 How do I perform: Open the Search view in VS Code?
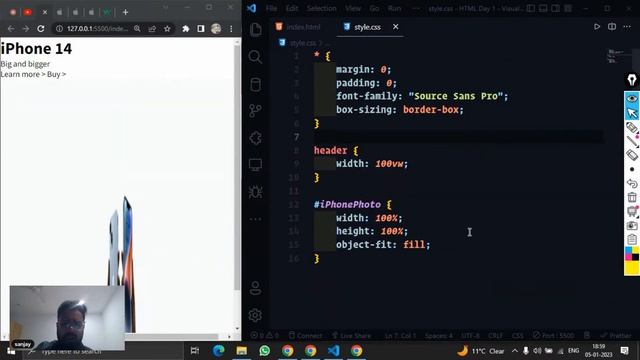tap(256, 57)
